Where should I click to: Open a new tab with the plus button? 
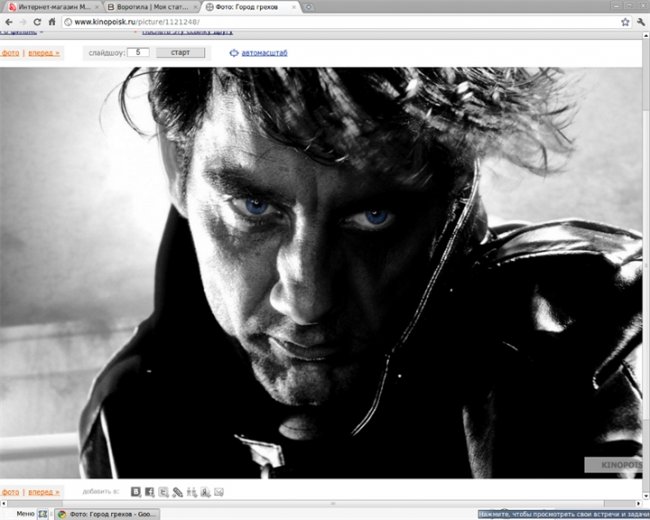(x=308, y=6)
